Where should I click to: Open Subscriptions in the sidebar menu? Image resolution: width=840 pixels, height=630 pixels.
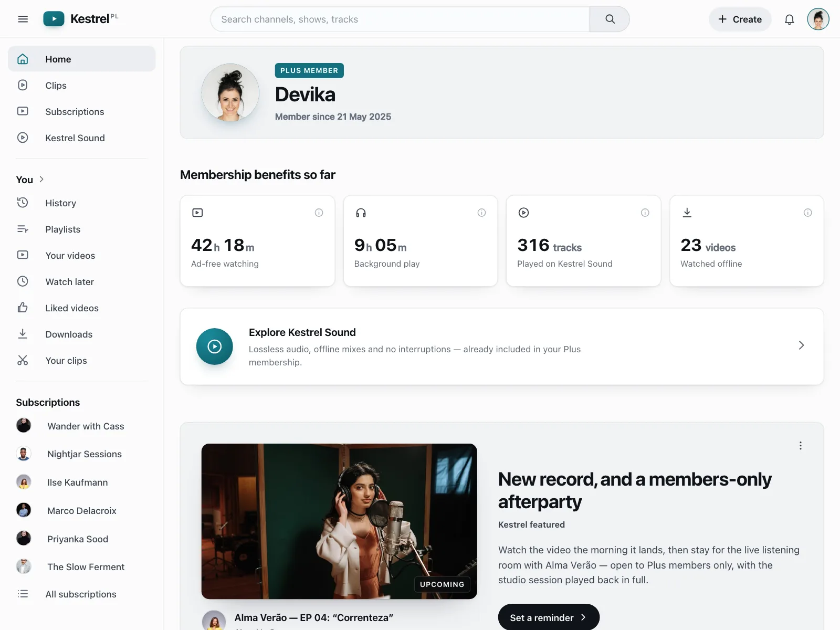[82, 111]
